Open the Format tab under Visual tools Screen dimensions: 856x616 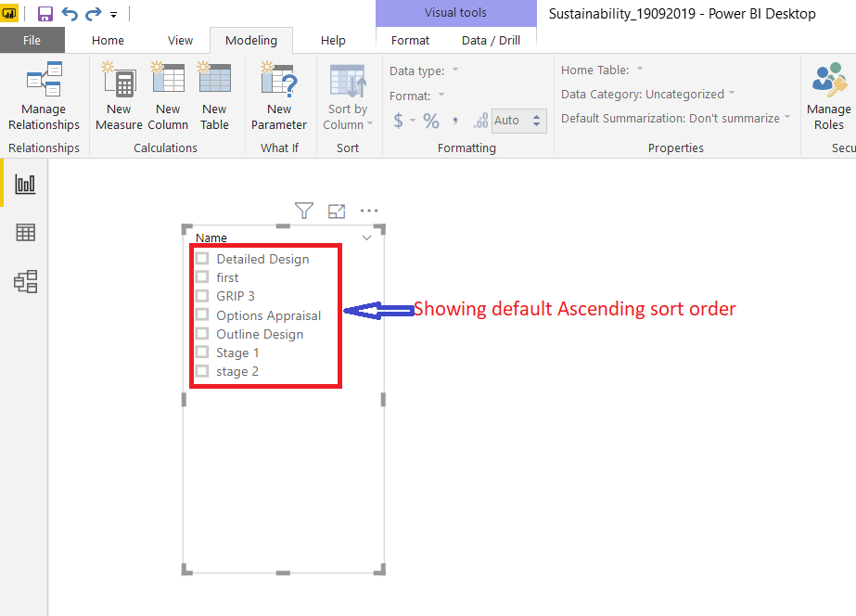(x=410, y=41)
